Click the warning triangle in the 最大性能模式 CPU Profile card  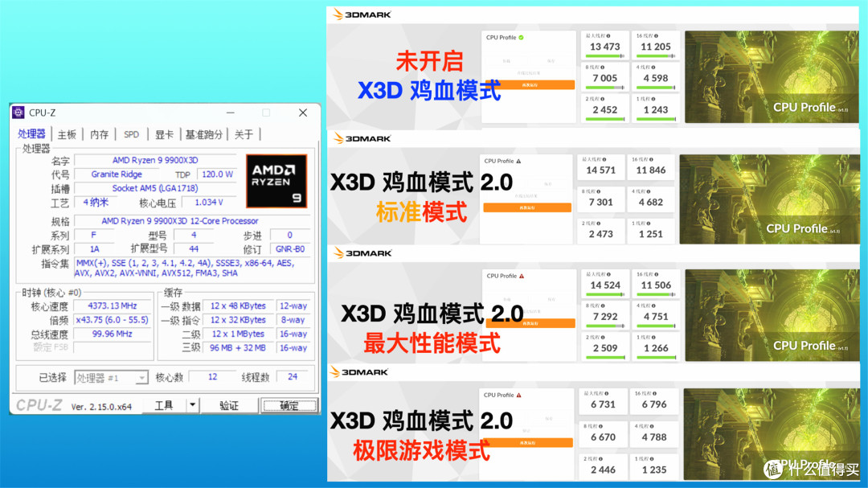point(522,276)
